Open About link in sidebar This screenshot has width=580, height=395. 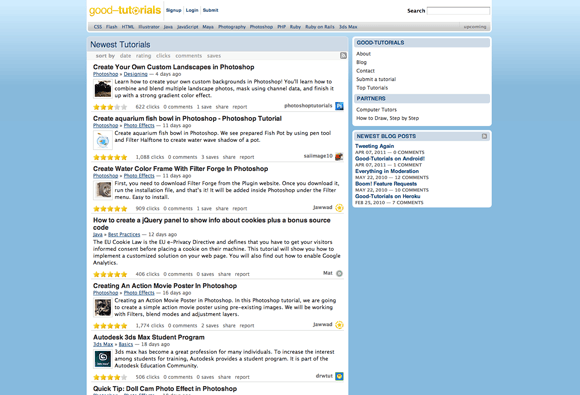pos(363,54)
